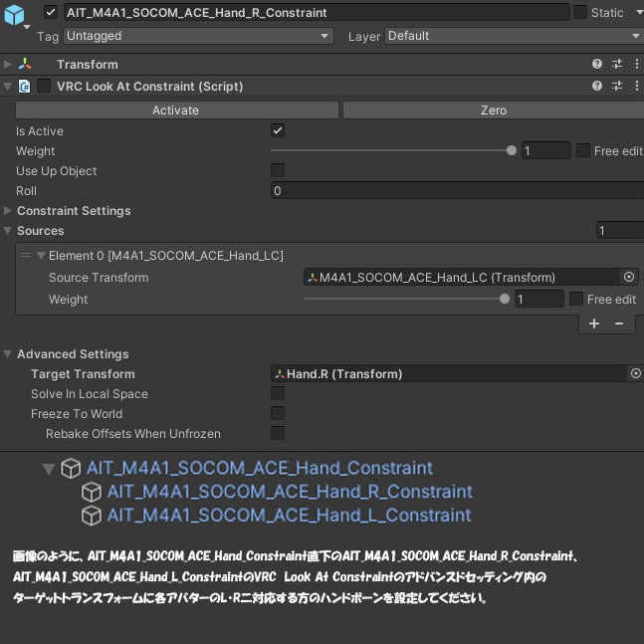Toggle Element 0 Free edit checkbox
Image resolution: width=644 pixels, height=644 pixels.
(576, 299)
